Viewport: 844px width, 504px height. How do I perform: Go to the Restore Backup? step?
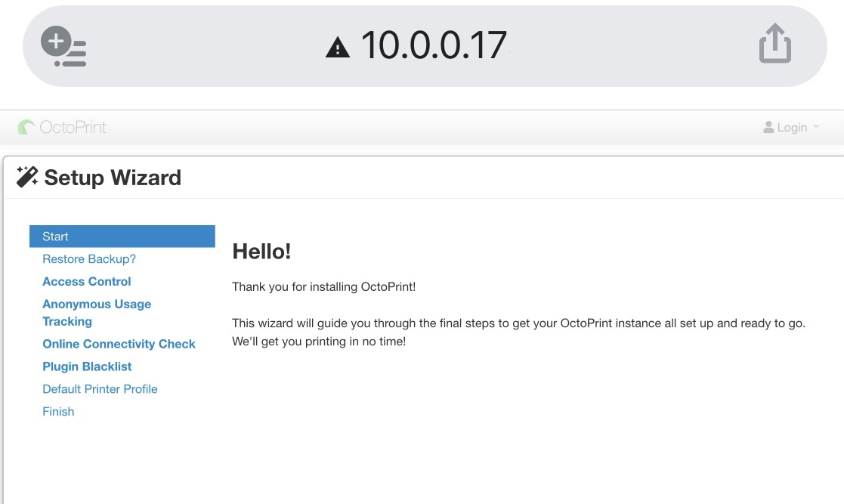coord(89,259)
